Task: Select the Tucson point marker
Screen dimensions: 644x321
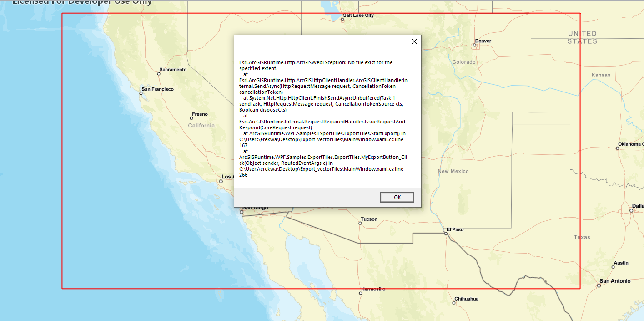Action: pos(360,222)
